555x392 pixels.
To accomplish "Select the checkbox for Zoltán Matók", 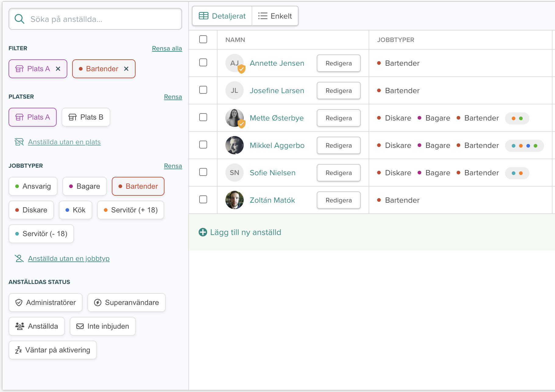I will pyautogui.click(x=203, y=199).
